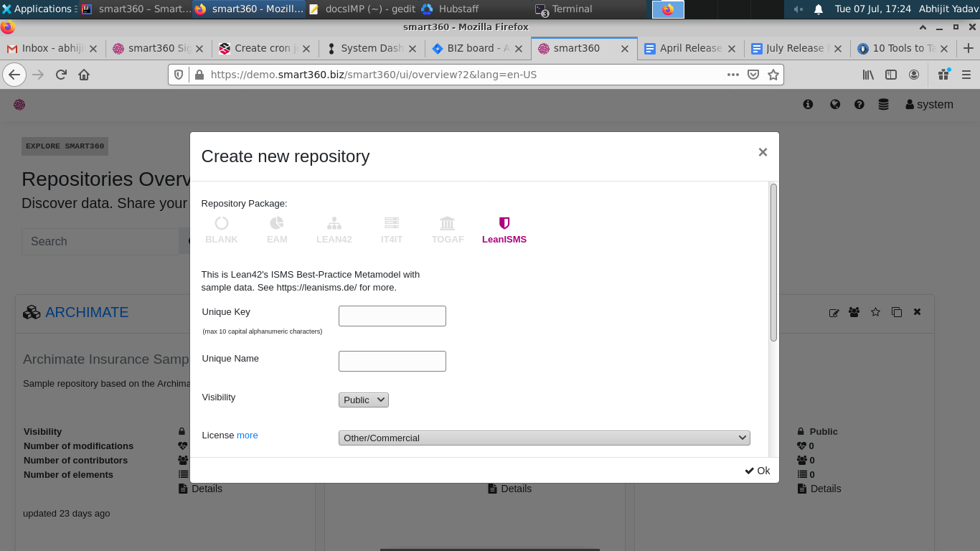
Task: Pick the TOGAF repository package
Action: 448,230
